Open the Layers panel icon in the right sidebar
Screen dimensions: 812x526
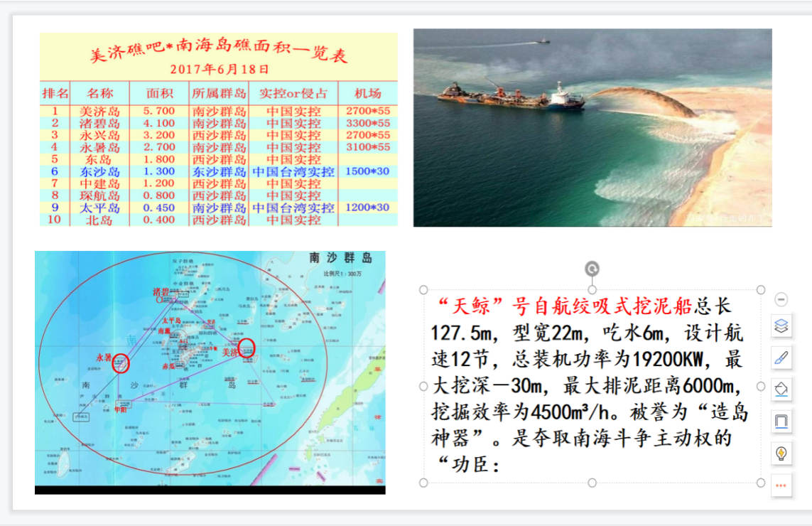tap(781, 325)
